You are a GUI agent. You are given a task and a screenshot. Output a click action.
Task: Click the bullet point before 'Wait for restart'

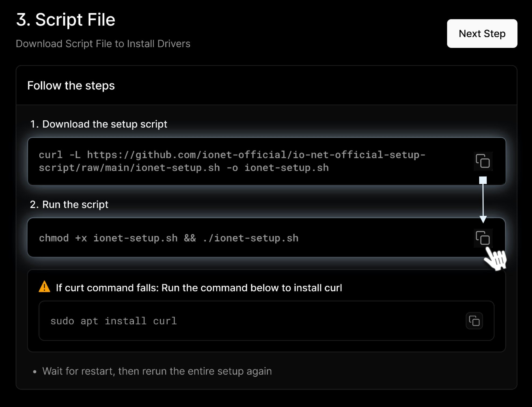coord(34,372)
